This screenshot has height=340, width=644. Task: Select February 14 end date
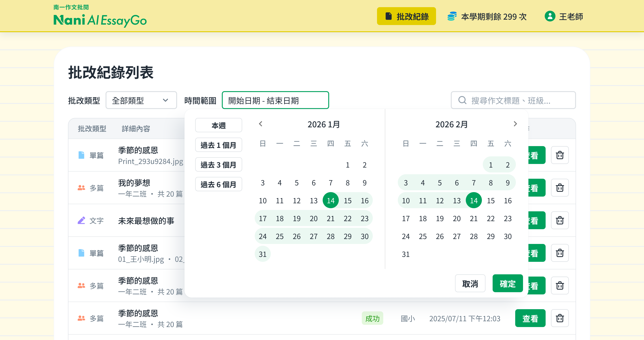[474, 200]
